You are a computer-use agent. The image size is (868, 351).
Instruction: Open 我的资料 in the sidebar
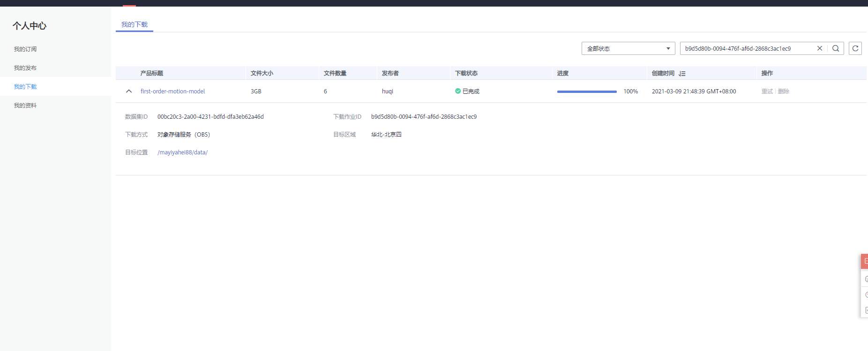click(x=25, y=105)
